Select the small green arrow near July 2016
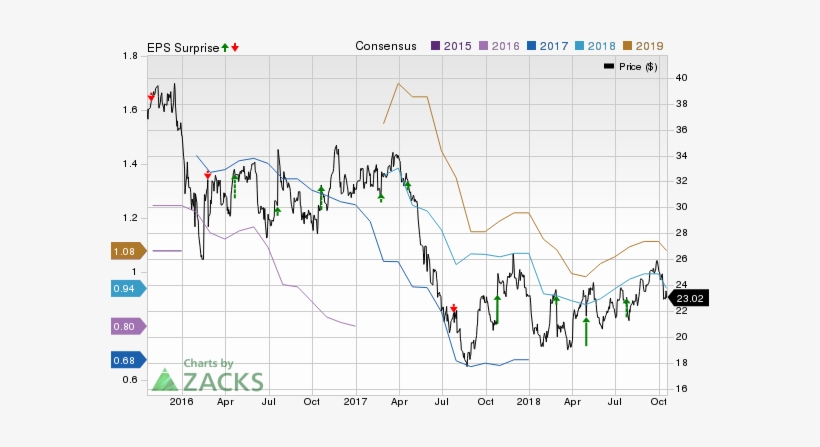The width and height of the screenshot is (820, 447). click(278, 211)
